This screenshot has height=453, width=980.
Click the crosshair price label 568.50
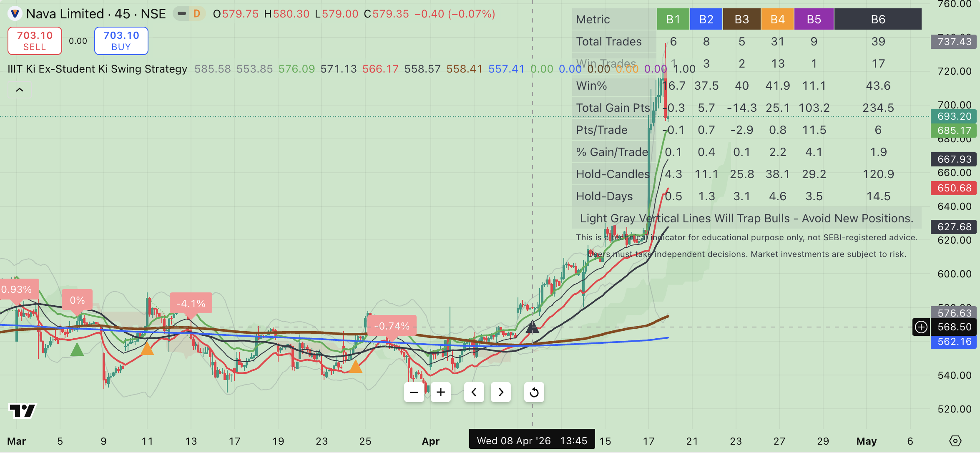pos(955,327)
